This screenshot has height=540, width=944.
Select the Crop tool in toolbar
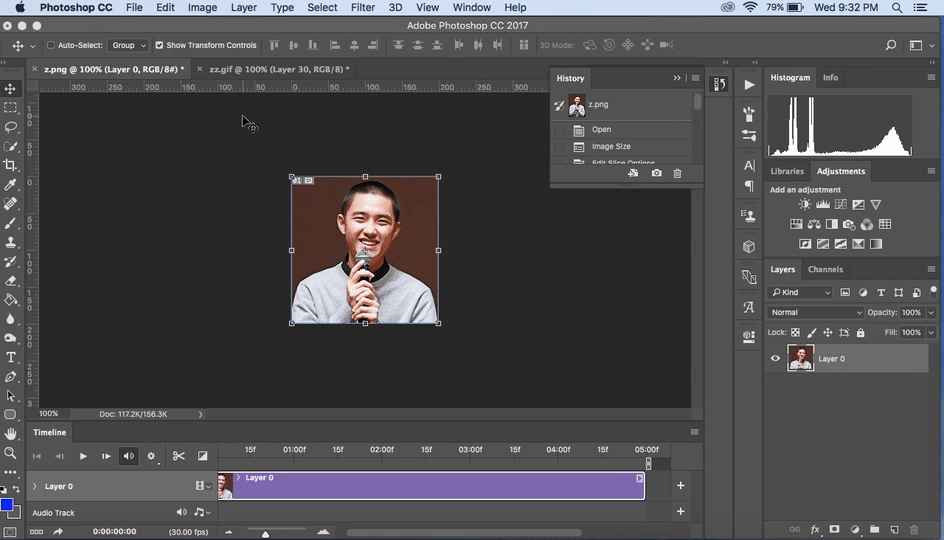tap(11, 166)
